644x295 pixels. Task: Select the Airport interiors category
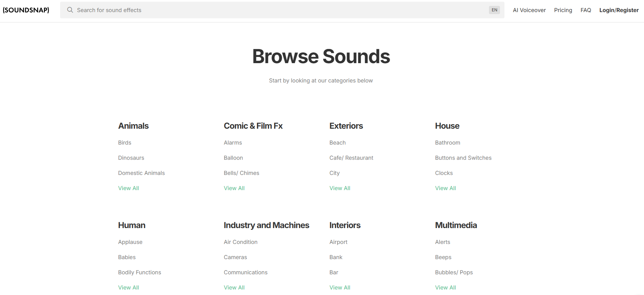pyautogui.click(x=338, y=242)
